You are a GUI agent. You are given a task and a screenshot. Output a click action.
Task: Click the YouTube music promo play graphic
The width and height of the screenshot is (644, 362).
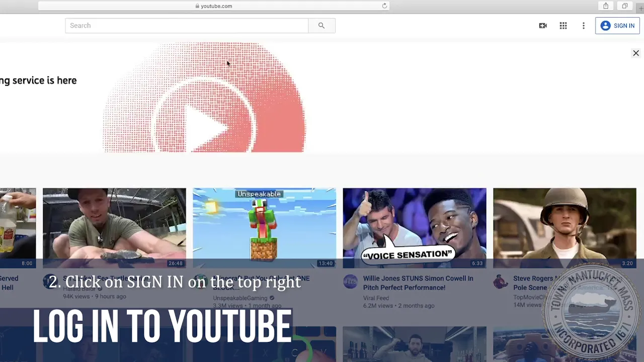click(204, 98)
